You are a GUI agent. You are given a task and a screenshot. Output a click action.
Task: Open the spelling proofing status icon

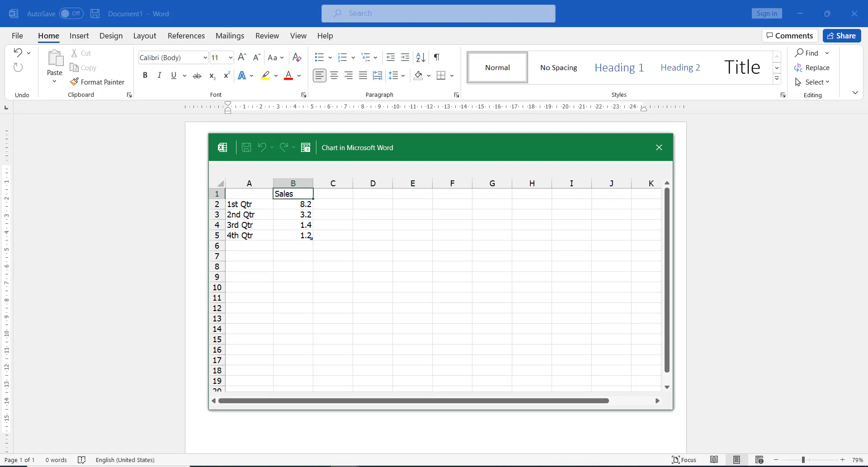(x=82, y=460)
